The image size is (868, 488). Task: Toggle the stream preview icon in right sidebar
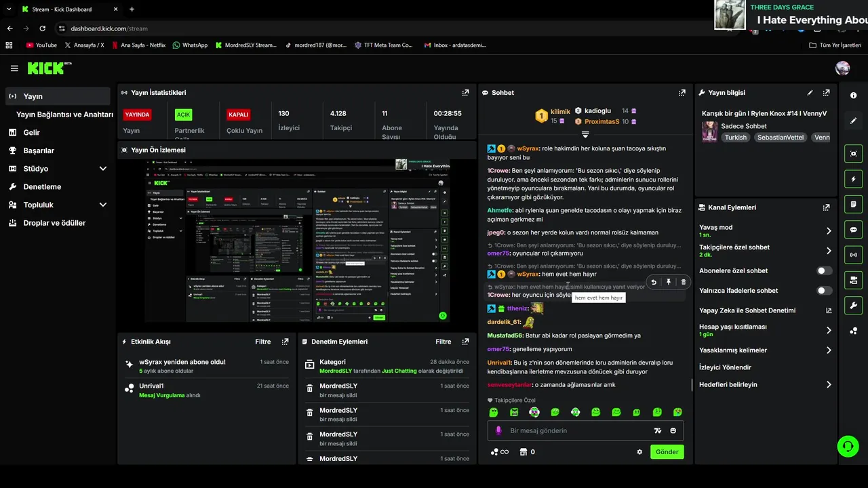click(854, 154)
